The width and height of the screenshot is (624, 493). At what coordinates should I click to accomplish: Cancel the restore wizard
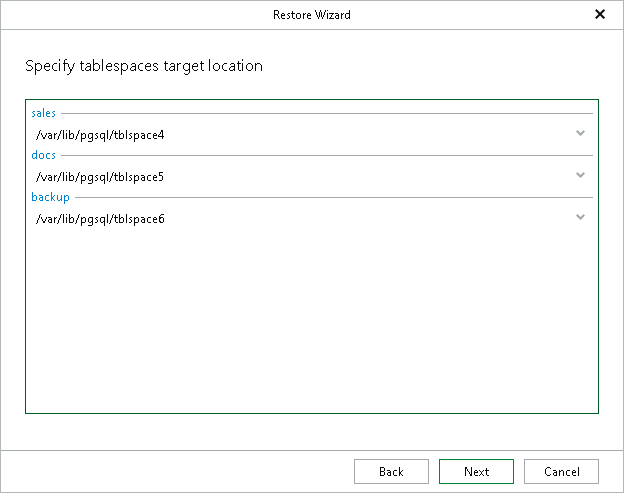[561, 472]
